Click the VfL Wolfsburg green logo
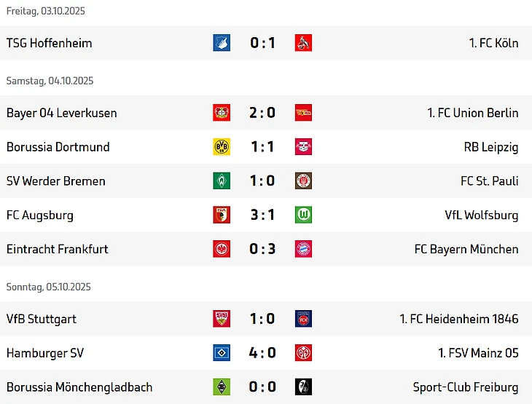This screenshot has height=404, width=532. pyautogui.click(x=303, y=215)
